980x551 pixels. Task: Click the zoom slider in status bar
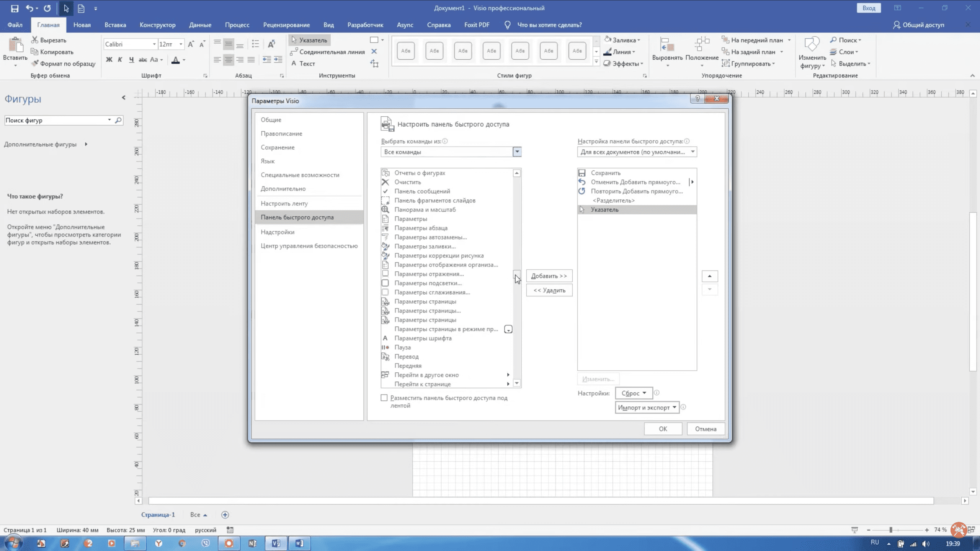(x=891, y=530)
